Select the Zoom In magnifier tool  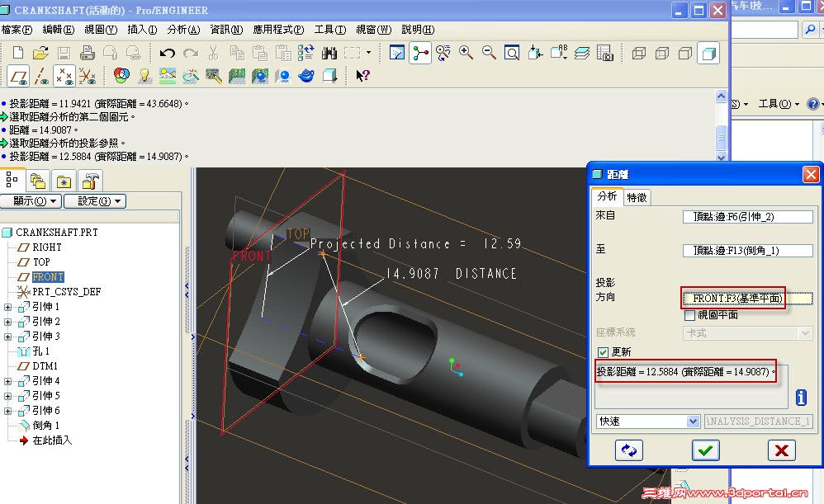click(466, 53)
